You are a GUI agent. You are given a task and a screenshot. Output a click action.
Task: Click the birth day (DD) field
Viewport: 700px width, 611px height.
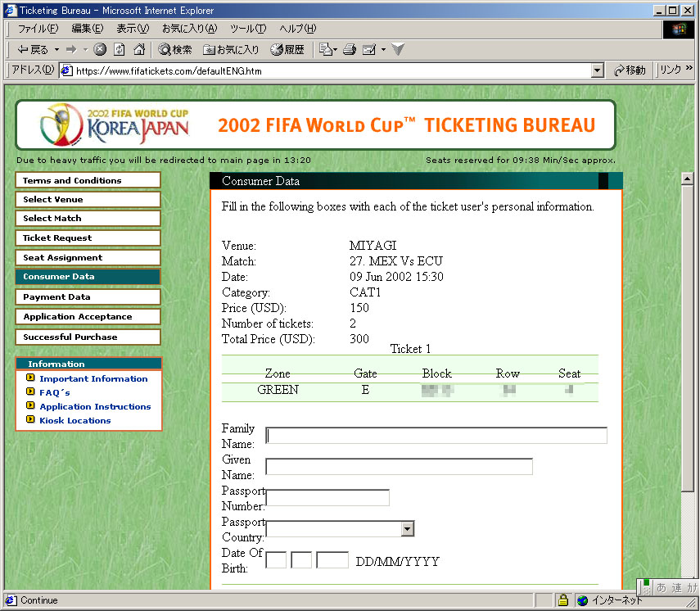click(x=276, y=560)
